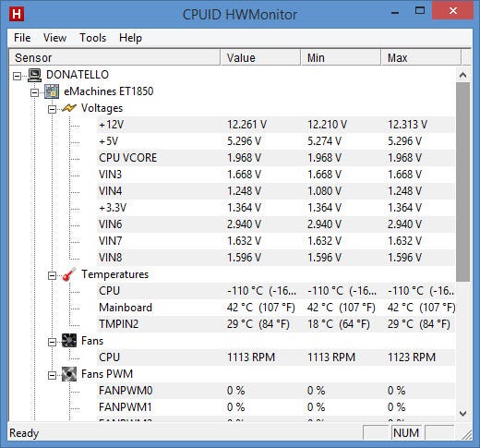Open the File menu

pyautogui.click(x=22, y=38)
